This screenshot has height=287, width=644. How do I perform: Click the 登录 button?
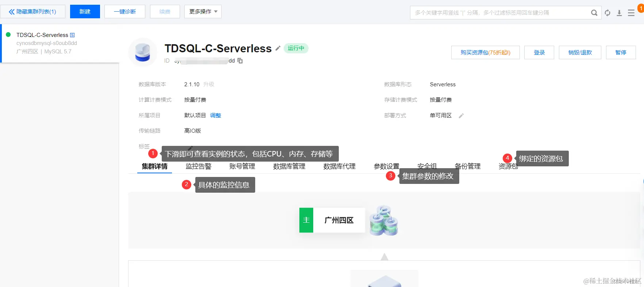coord(539,53)
